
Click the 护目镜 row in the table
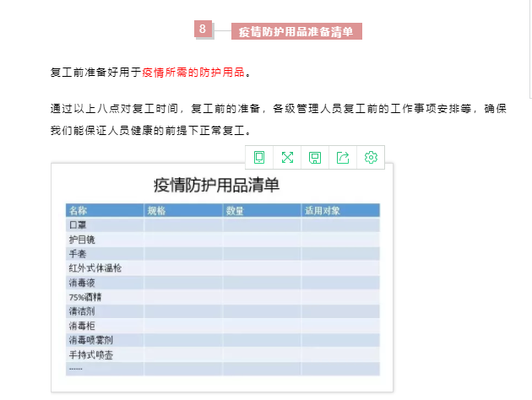(223, 240)
